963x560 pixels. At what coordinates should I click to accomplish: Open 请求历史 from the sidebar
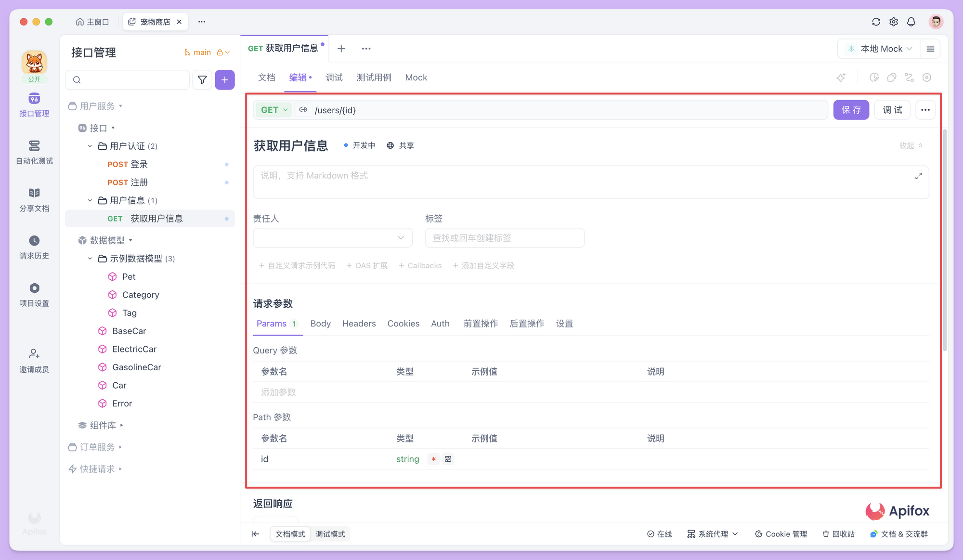tap(34, 247)
